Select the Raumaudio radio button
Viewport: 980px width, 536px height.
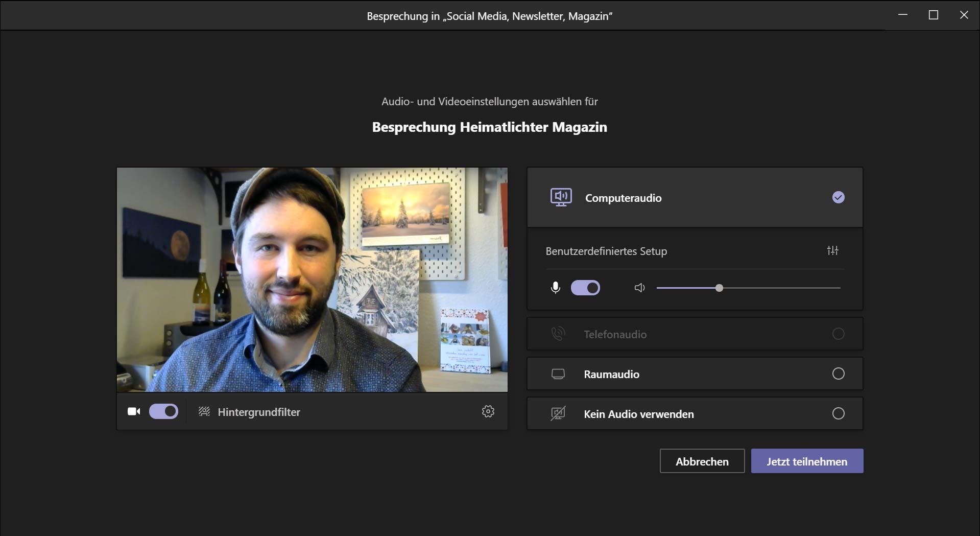838,374
